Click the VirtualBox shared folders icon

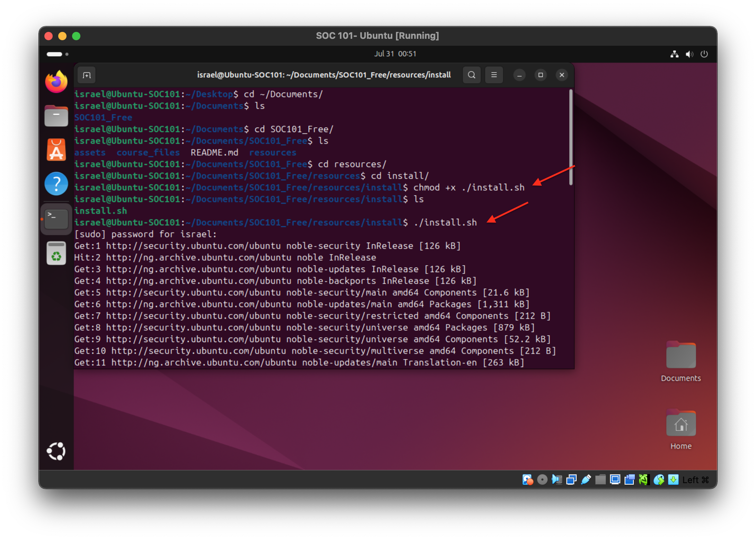tap(600, 480)
